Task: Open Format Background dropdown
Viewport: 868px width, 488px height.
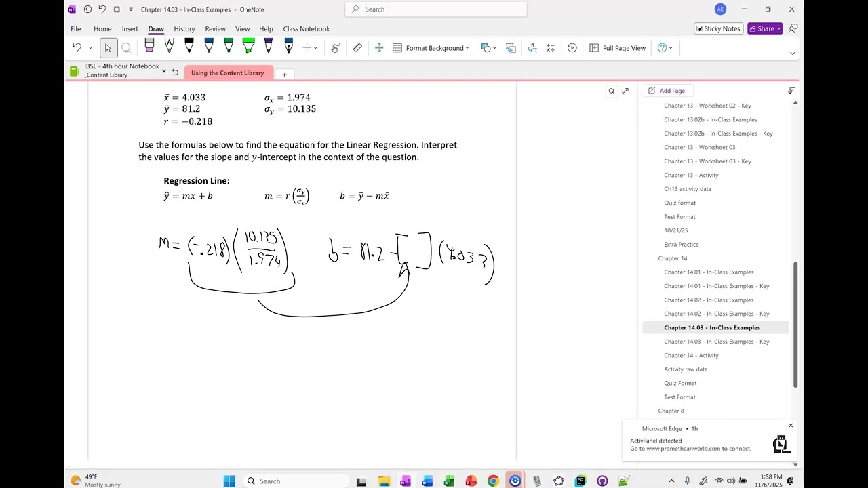Action: point(431,48)
